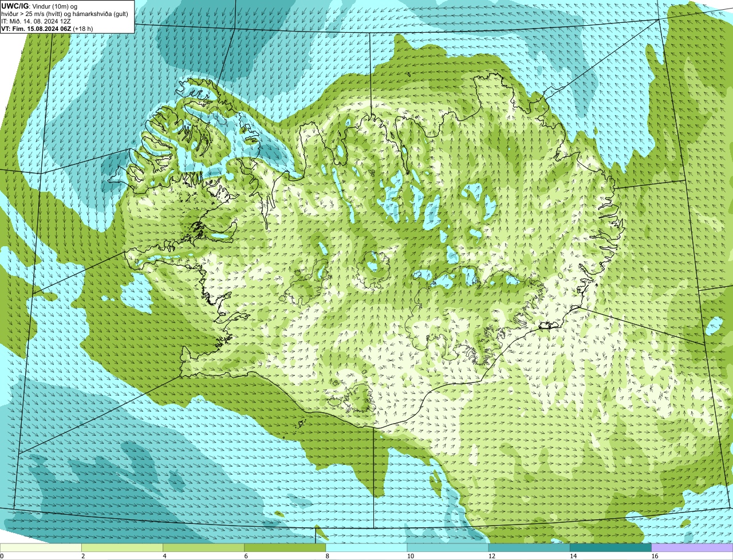Click the '8' label on the color scale

pos(327,556)
